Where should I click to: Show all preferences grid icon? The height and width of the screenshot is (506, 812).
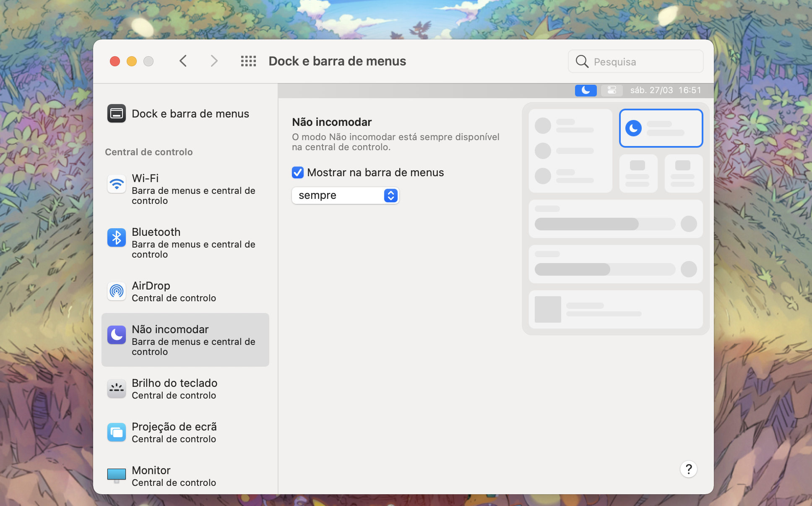tap(248, 61)
